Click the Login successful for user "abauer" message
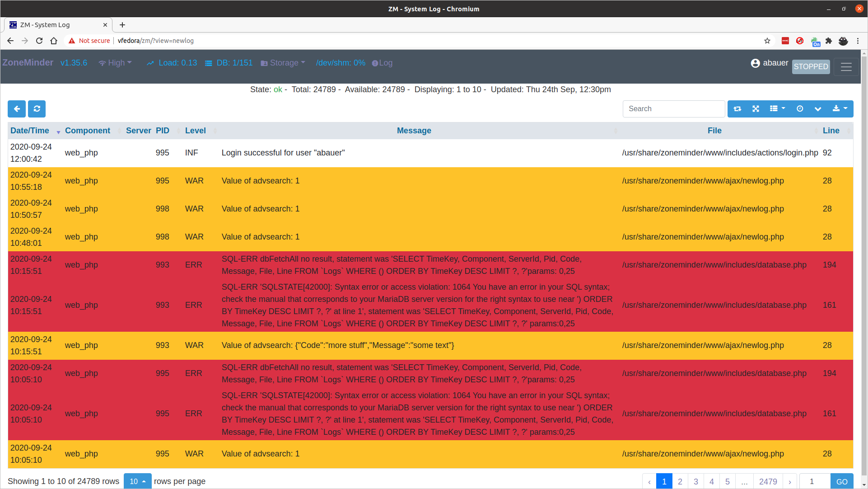The image size is (868, 489). (x=283, y=153)
